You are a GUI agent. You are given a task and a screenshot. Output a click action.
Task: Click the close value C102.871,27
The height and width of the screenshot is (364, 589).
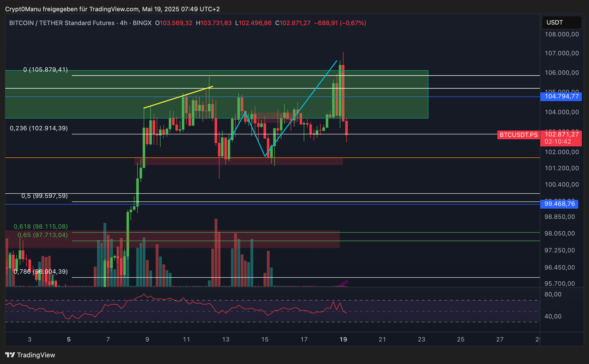[293, 23]
